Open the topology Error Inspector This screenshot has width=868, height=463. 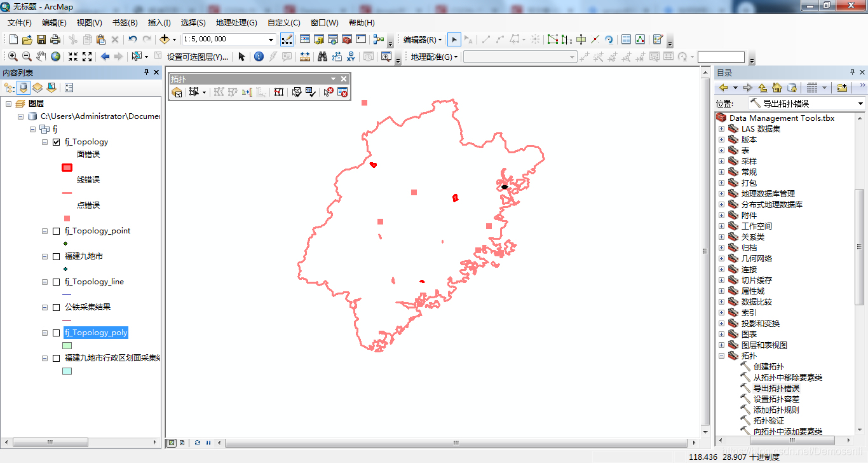tap(342, 92)
